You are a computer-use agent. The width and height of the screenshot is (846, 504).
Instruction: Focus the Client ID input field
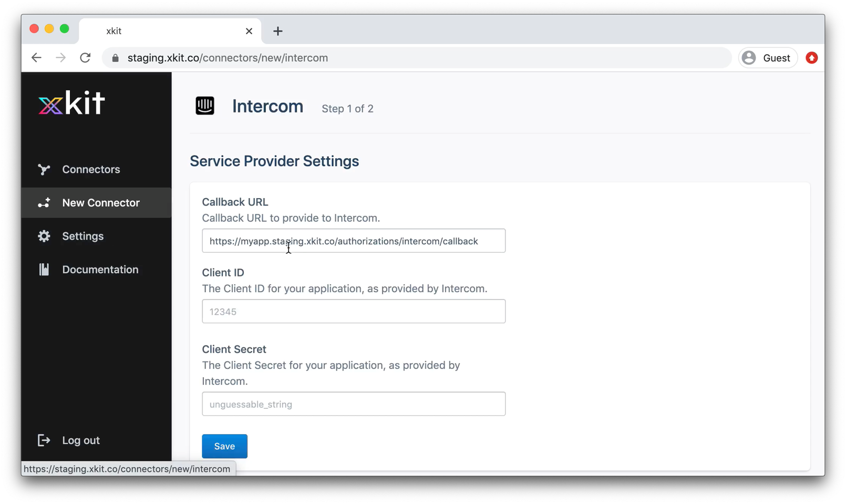[x=354, y=312]
